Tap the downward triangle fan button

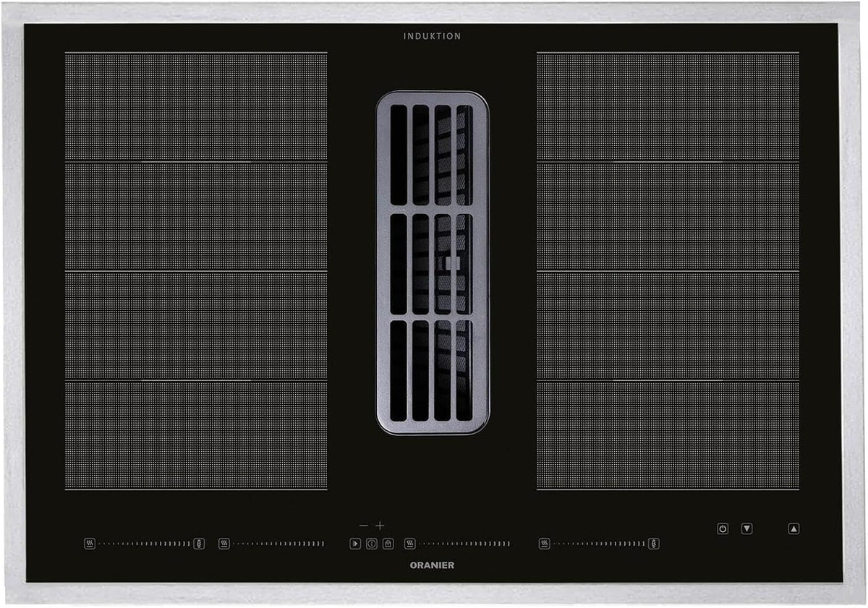[747, 528]
